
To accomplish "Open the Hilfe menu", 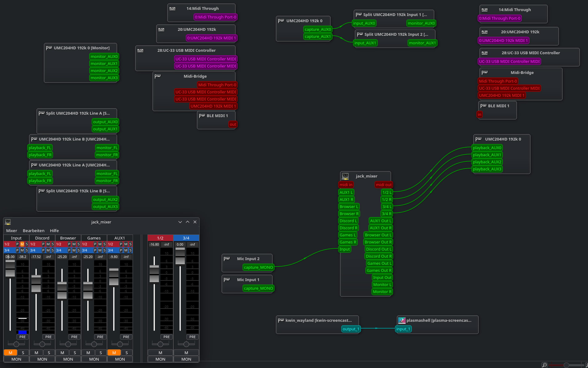I will (x=54, y=231).
